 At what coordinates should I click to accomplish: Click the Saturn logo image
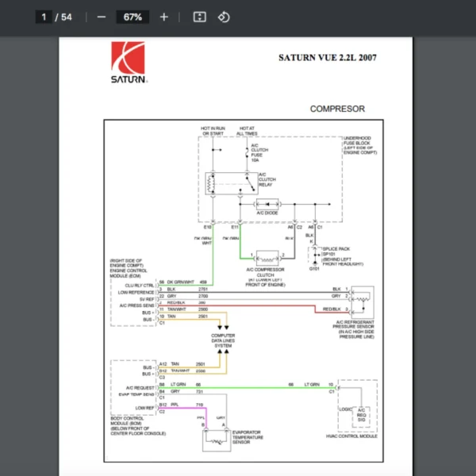tap(129, 62)
